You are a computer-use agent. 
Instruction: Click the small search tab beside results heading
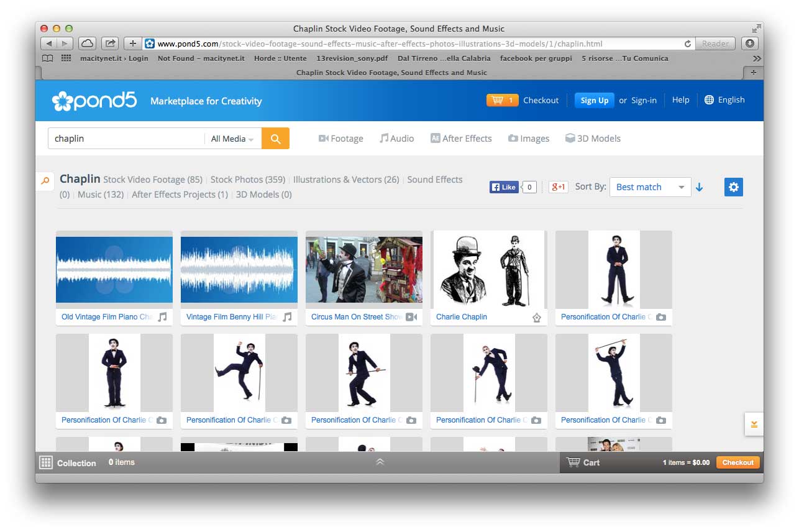pyautogui.click(x=45, y=181)
